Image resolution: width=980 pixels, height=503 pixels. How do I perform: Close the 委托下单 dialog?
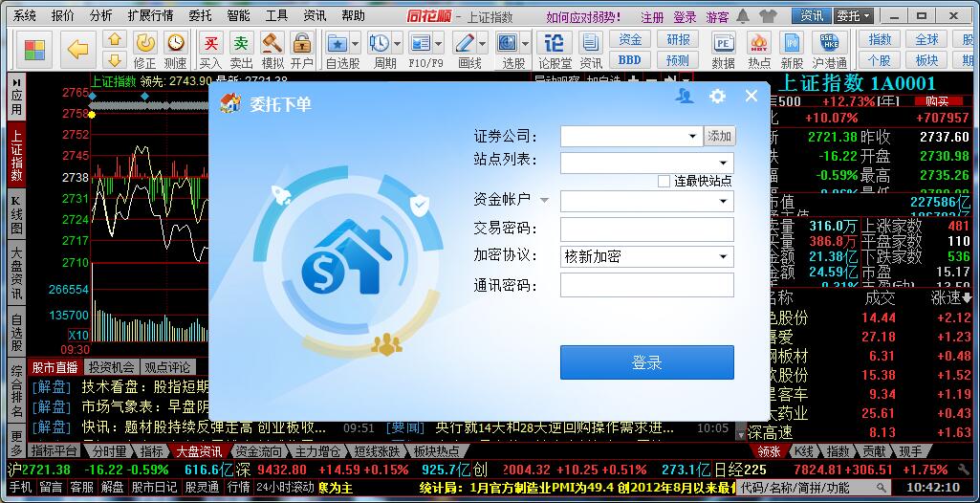point(751,96)
